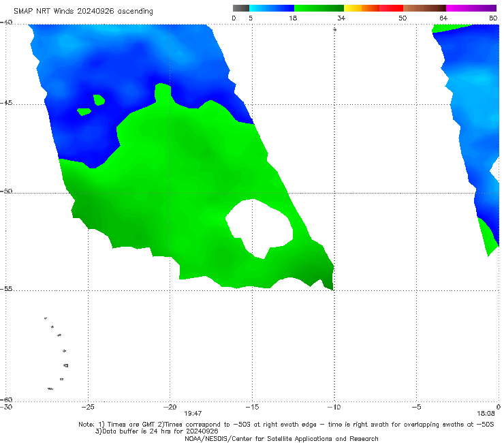Click the '-25' longitude axis label
This screenshot has height=443, width=504.
(88, 407)
